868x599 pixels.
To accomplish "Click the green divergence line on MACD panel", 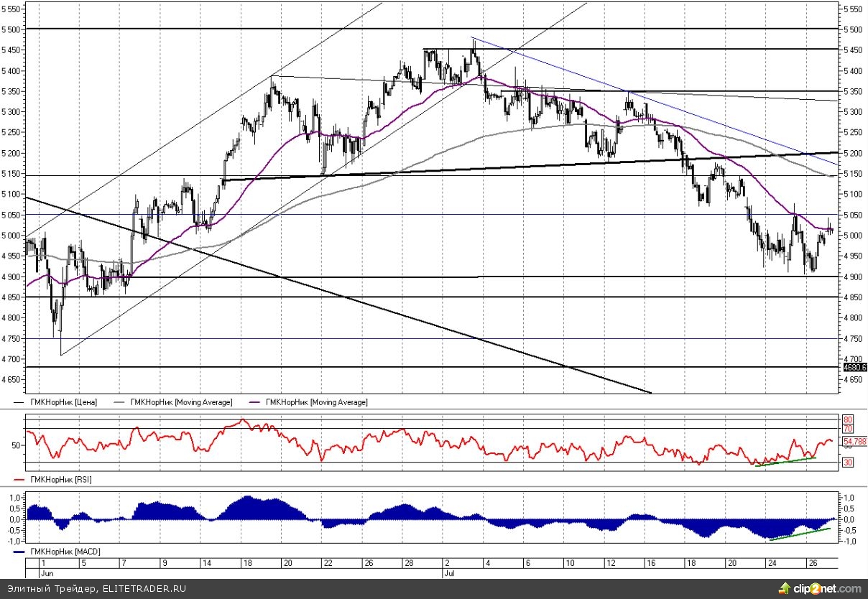I will [799, 534].
